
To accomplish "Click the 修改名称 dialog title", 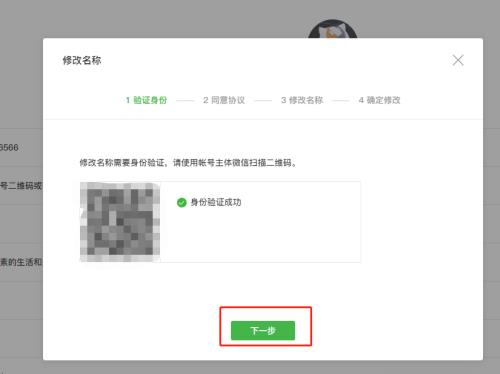I will [x=82, y=60].
